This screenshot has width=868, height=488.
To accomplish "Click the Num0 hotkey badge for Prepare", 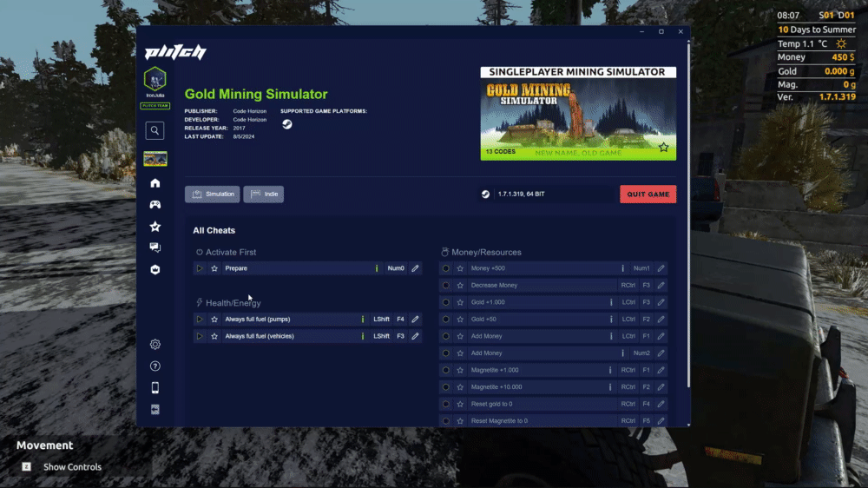I will 396,268.
